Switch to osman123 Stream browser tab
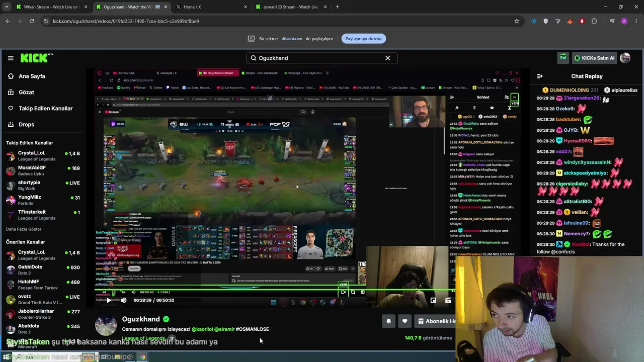The width and height of the screenshot is (644, 362). [291, 7]
